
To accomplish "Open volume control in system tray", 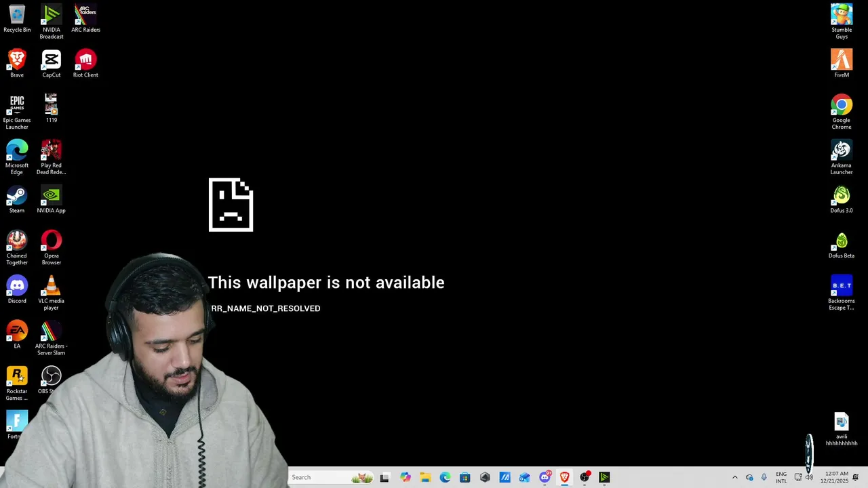I will point(809,477).
